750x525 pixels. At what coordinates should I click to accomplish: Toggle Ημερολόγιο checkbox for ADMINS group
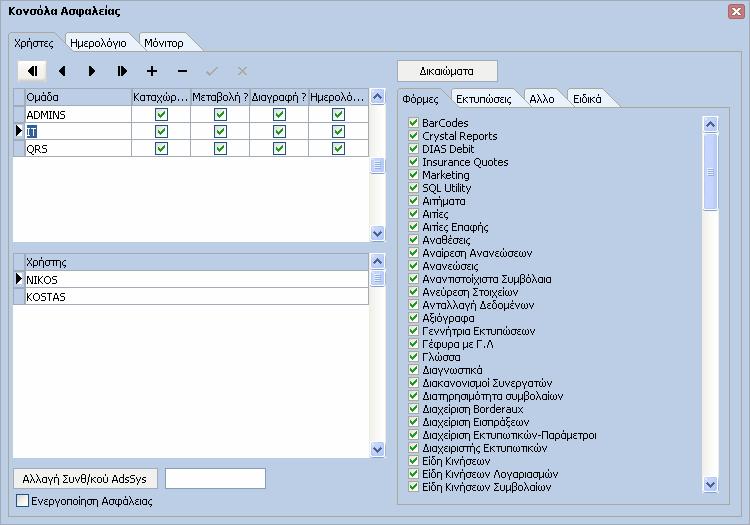(x=338, y=114)
